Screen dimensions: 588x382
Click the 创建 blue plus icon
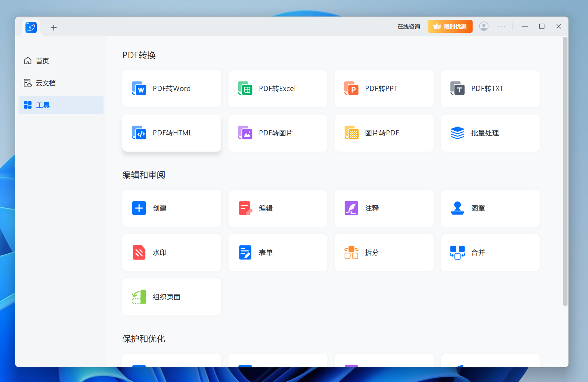pos(139,208)
